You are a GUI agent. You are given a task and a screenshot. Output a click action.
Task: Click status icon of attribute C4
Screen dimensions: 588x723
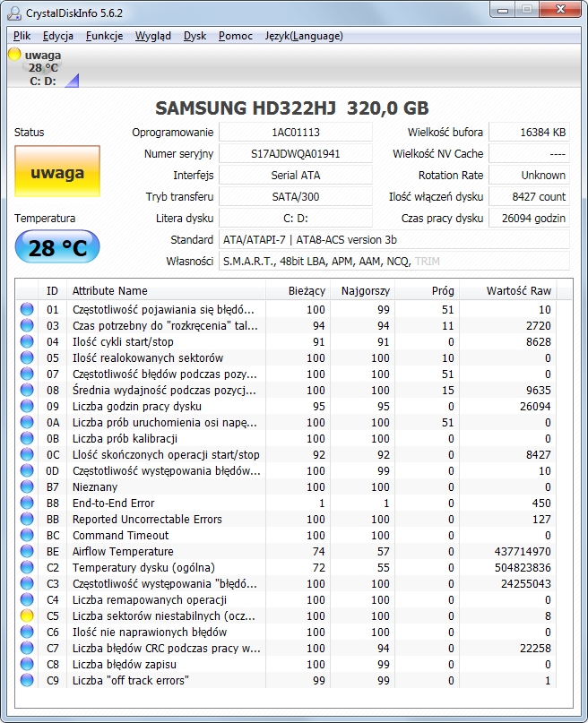(27, 599)
